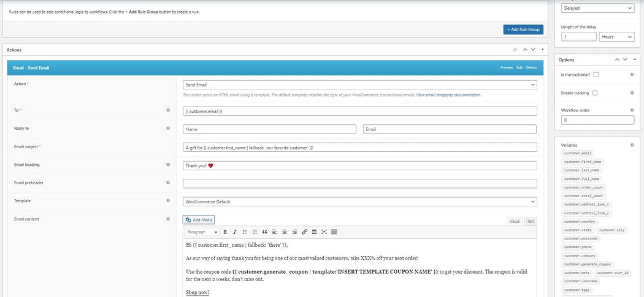This screenshot has width=644, height=297.
Task: Click Delete on the Send Email action
Action: (x=532, y=68)
